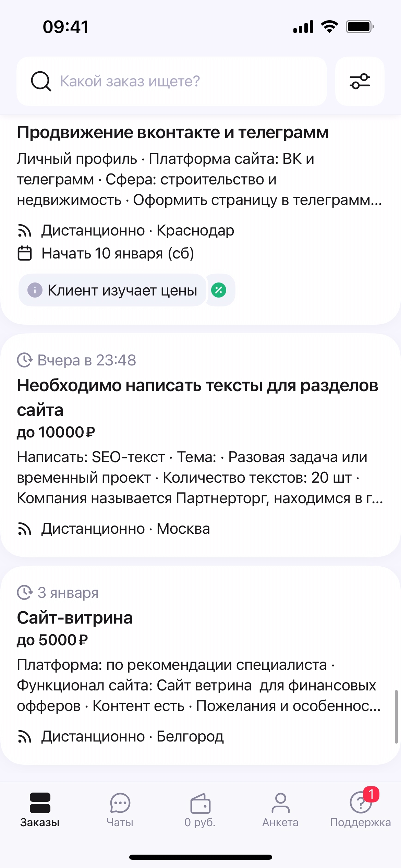Tap the remote-work icon beside "Дистанционно · Москва"
This screenshot has width=401, height=868.
25,529
